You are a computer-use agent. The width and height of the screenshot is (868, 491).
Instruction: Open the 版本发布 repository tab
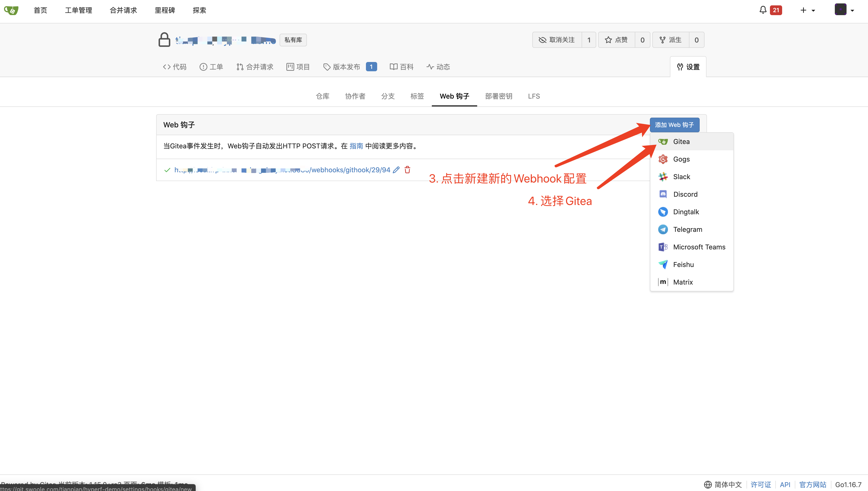346,67
